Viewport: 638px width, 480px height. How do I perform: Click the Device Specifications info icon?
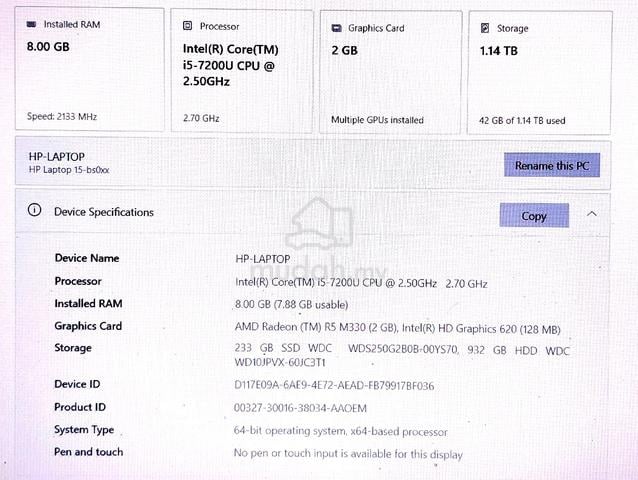[x=35, y=210]
